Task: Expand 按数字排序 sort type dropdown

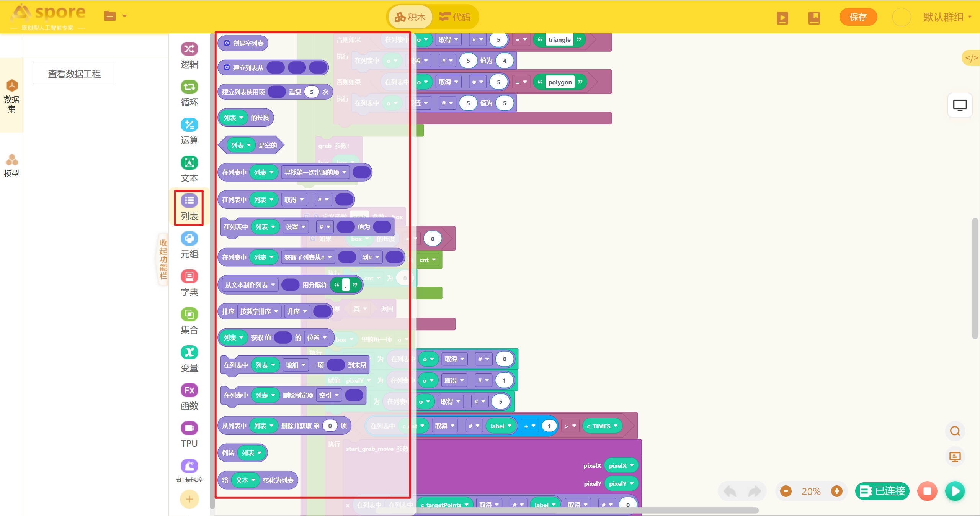Action: (x=259, y=311)
